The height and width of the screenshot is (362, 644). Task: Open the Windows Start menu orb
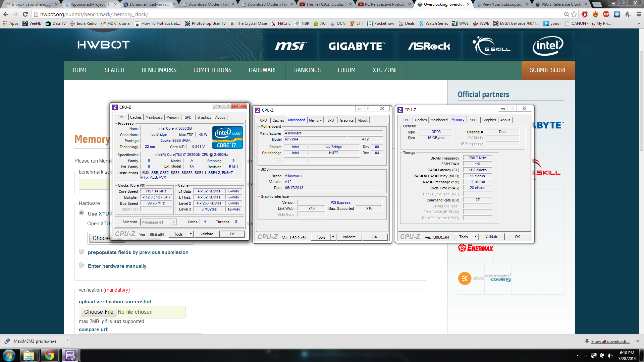[x=9, y=355]
